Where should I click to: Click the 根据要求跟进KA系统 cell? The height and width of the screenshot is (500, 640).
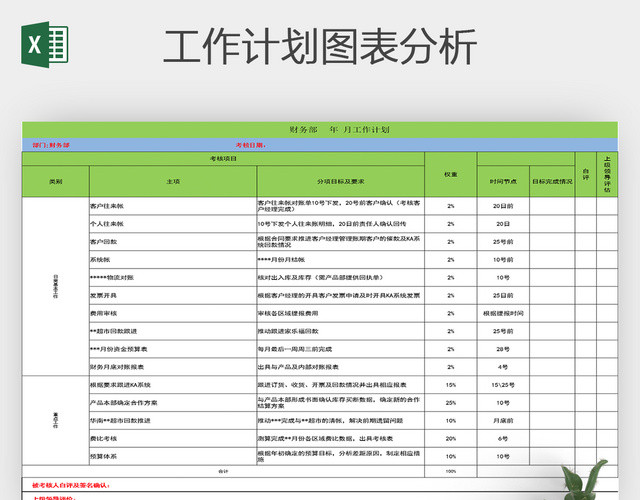[173, 385]
